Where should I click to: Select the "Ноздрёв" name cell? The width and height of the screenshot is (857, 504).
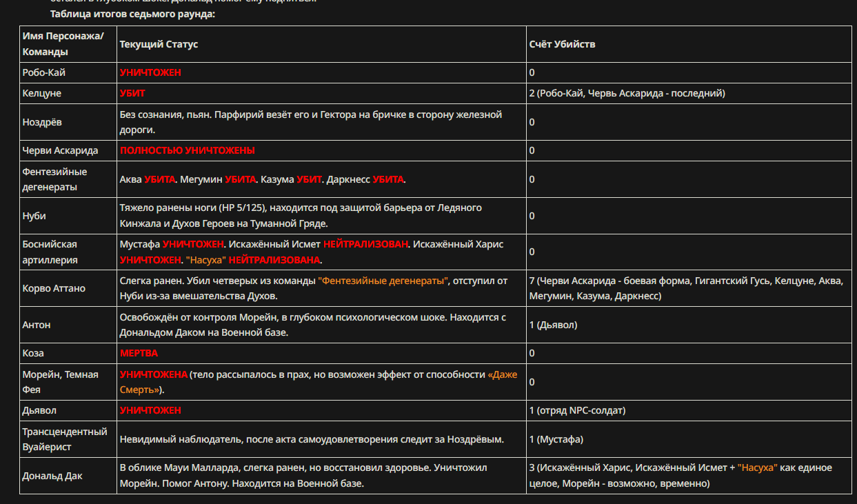[x=68, y=122]
